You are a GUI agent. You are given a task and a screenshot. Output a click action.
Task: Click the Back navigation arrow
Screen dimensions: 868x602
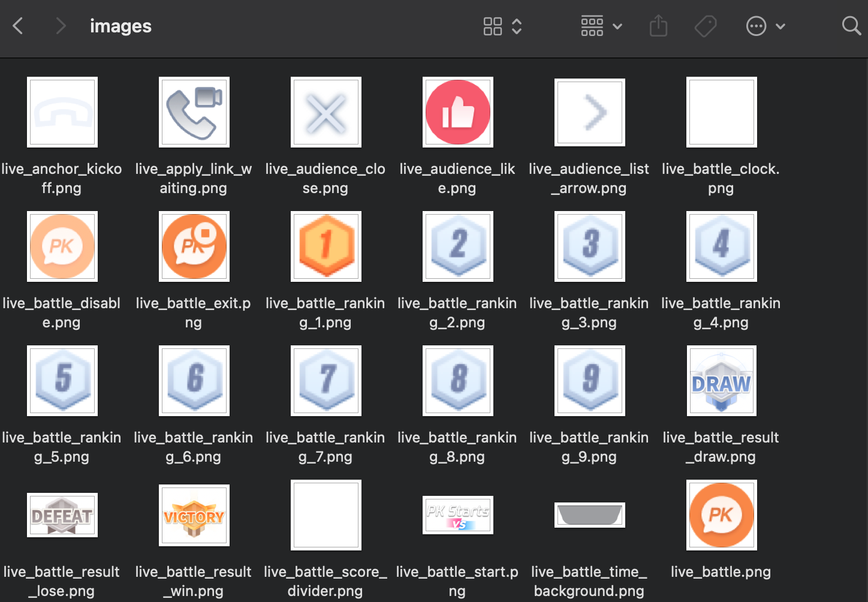18,26
